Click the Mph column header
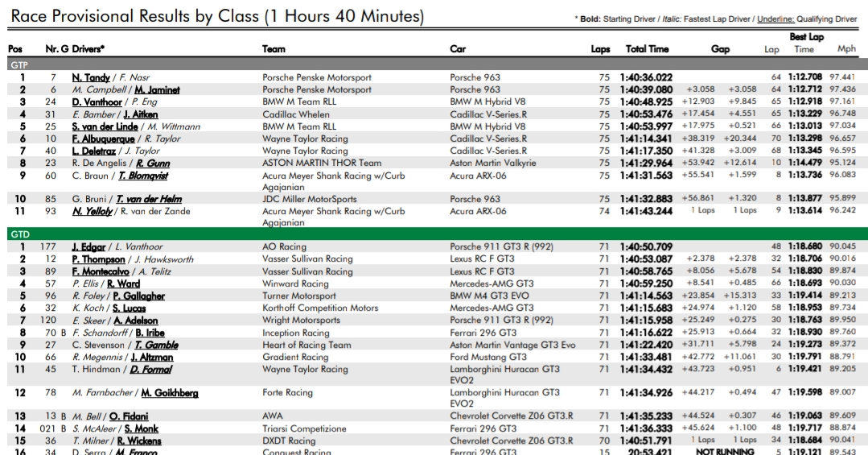Viewport: 868px width, 455px height. coord(846,49)
